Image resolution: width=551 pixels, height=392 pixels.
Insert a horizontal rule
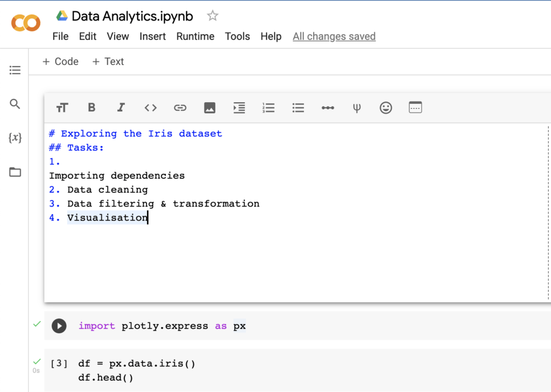pyautogui.click(x=328, y=108)
